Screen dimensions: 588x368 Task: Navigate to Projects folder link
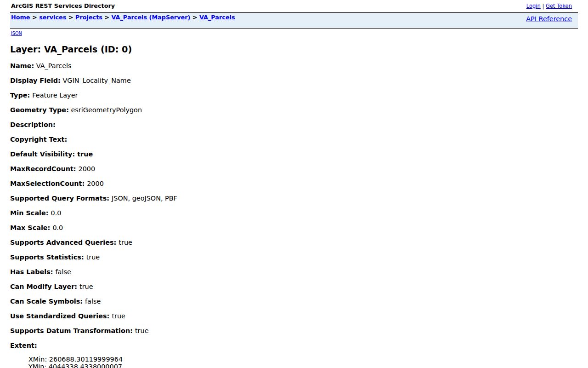click(89, 17)
